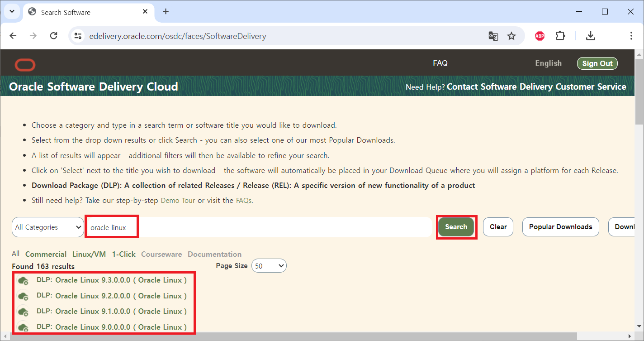
Task: Open Chrome downloads icon
Action: point(590,36)
